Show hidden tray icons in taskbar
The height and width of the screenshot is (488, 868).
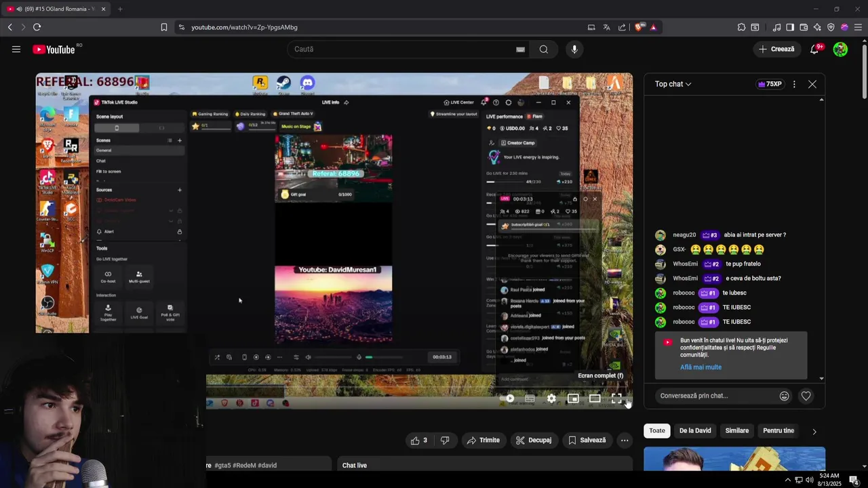[x=787, y=480]
